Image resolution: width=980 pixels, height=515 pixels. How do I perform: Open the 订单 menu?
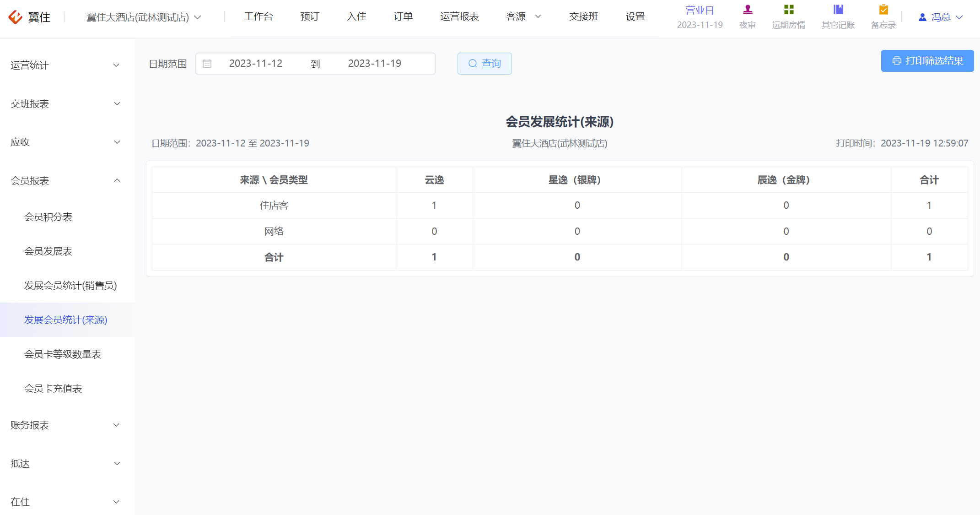[403, 16]
